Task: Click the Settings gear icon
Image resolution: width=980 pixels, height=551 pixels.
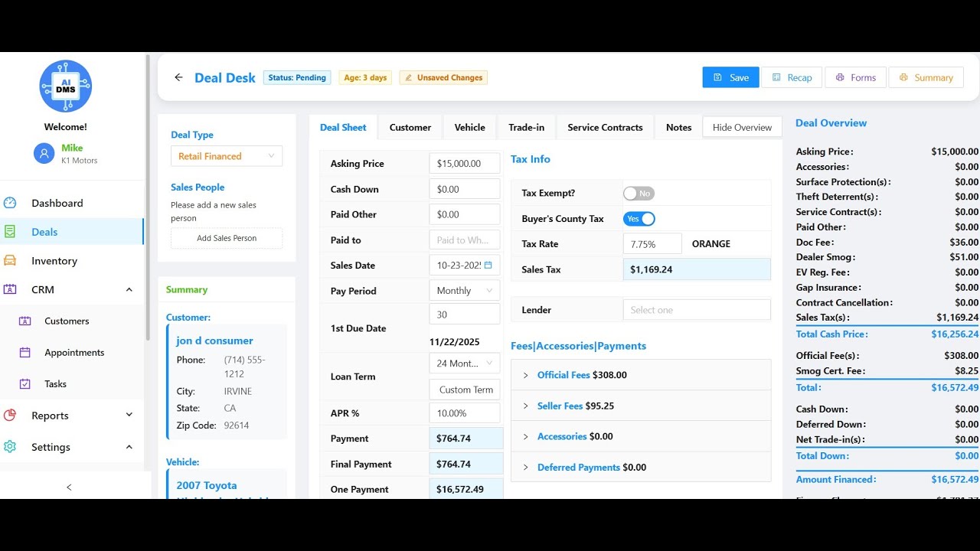Action: tap(10, 447)
